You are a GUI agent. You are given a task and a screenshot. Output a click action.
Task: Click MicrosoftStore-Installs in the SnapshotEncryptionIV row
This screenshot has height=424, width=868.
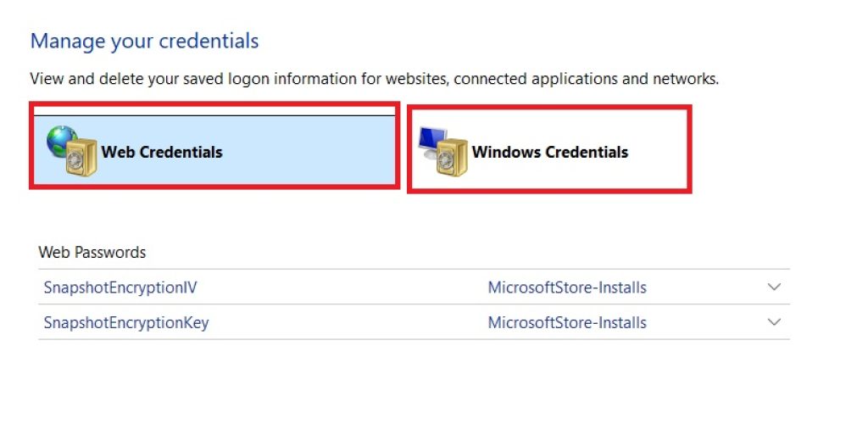[567, 287]
